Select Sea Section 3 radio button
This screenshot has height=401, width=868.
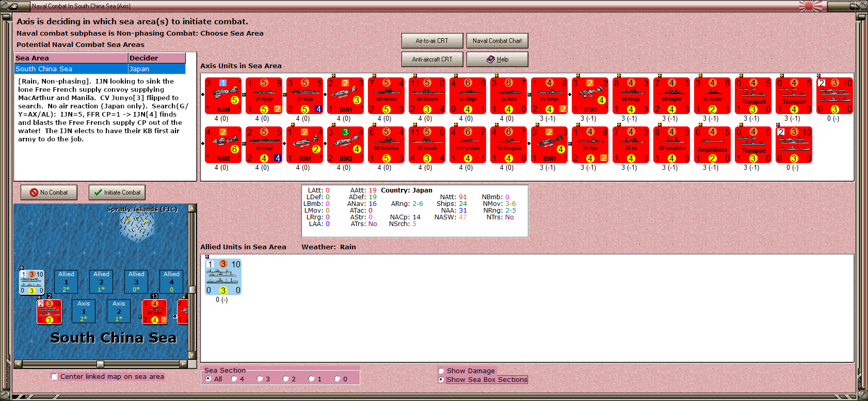(x=260, y=379)
